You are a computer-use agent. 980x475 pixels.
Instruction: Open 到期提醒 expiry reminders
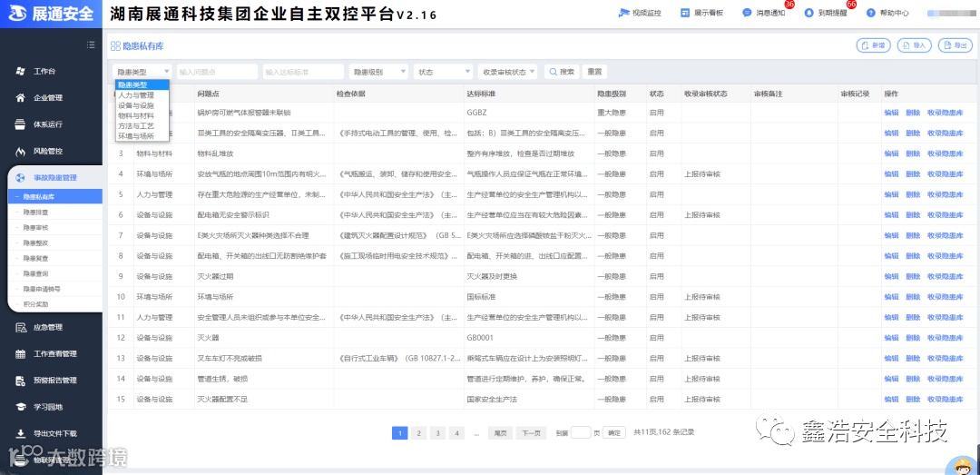pyautogui.click(x=827, y=13)
